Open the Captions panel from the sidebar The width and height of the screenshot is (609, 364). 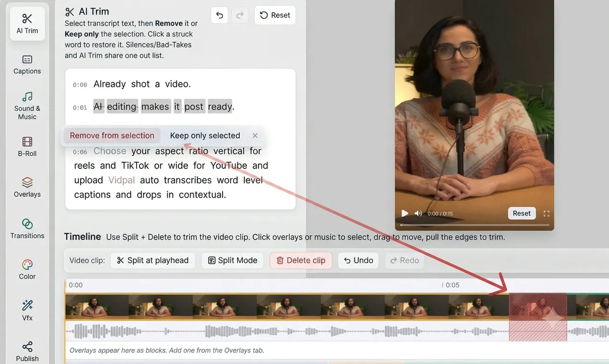tap(27, 65)
